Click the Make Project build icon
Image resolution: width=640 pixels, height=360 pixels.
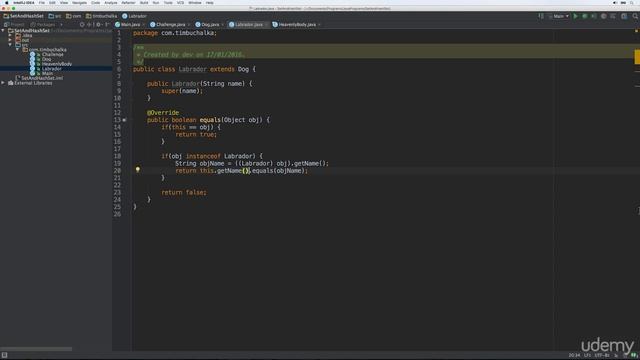click(x=541, y=16)
